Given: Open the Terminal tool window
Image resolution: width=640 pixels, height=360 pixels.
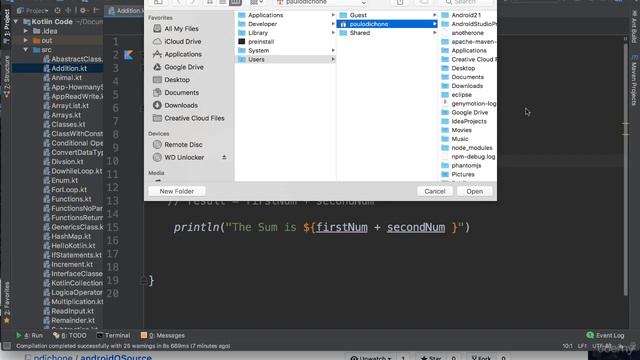Looking at the screenshot, I should pos(113,336).
